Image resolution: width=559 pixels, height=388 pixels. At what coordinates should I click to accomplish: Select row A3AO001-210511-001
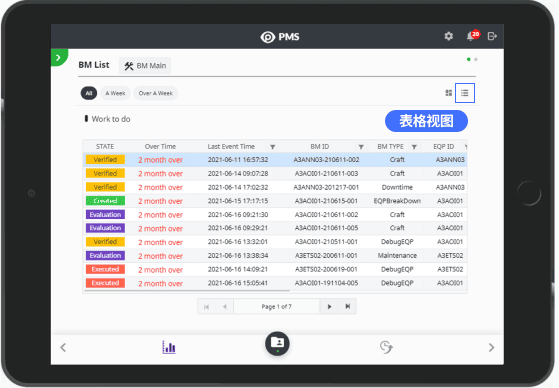tap(275, 242)
